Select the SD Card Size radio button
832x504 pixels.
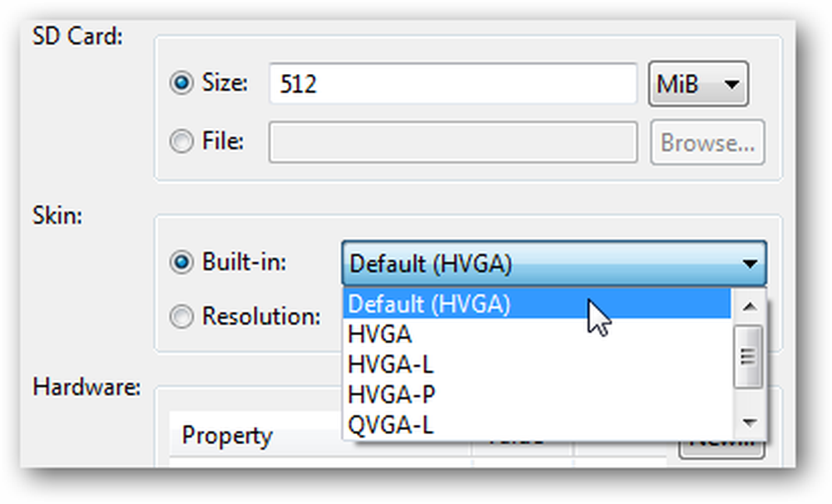coord(181,83)
